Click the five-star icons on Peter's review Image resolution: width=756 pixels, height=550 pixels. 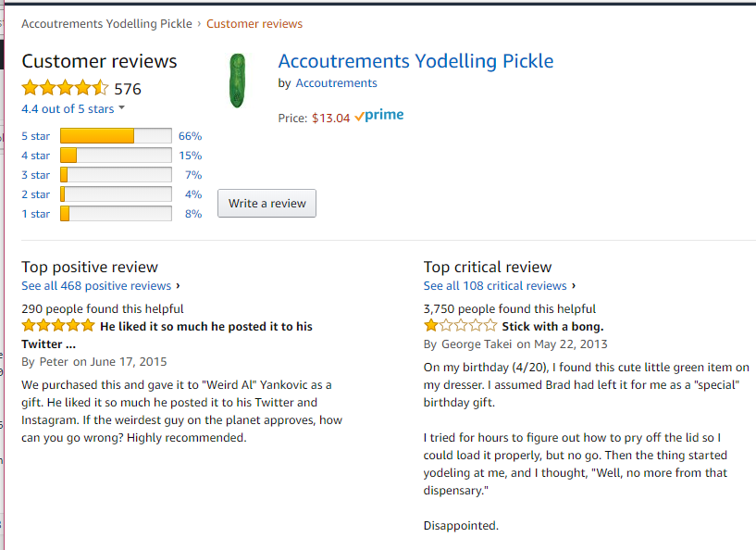[58, 326]
